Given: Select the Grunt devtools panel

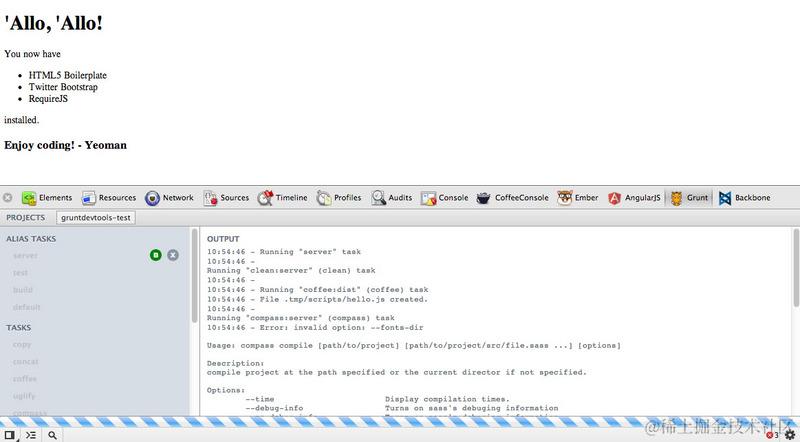Looking at the screenshot, I should 689,198.
